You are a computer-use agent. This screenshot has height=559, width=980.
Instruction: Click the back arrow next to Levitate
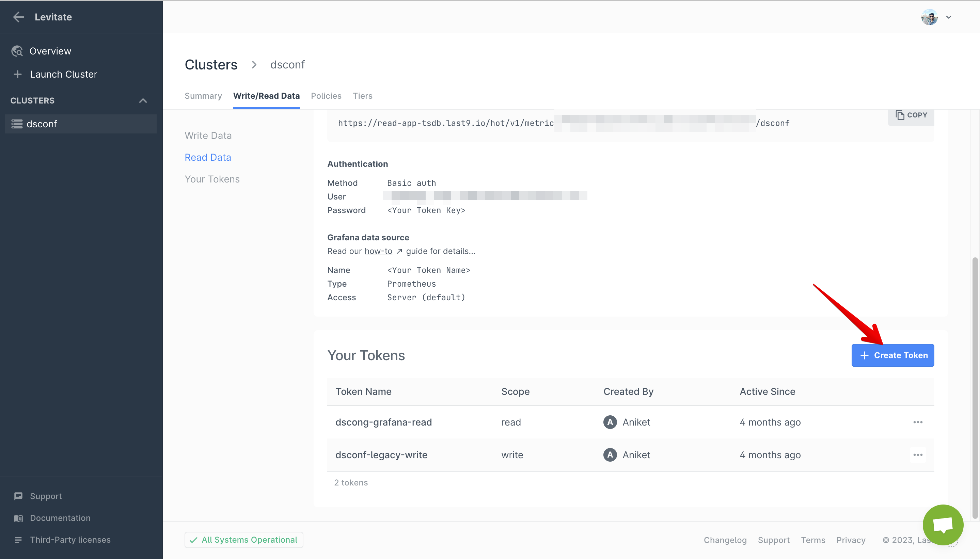(x=18, y=17)
